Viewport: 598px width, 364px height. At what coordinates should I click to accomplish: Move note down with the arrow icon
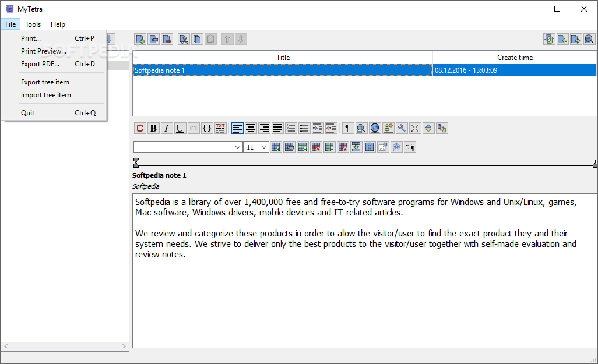(x=241, y=39)
